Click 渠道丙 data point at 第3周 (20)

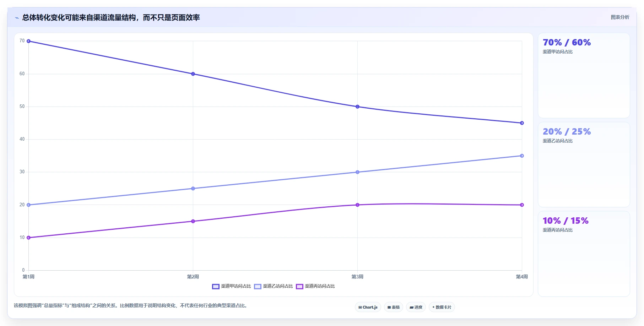click(357, 205)
